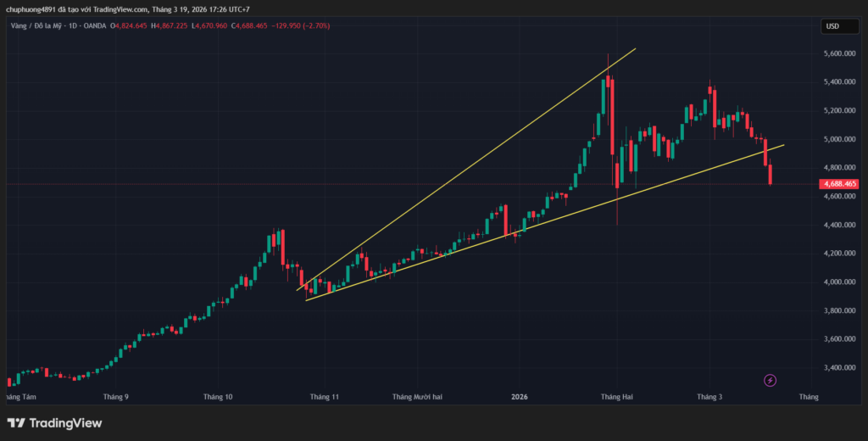Click the Tháng Hai time axis label
The height and width of the screenshot is (441, 868).
(616, 396)
